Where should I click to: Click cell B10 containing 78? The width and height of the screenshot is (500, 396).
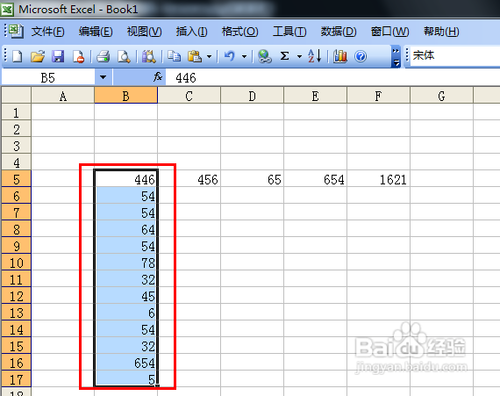point(126,262)
